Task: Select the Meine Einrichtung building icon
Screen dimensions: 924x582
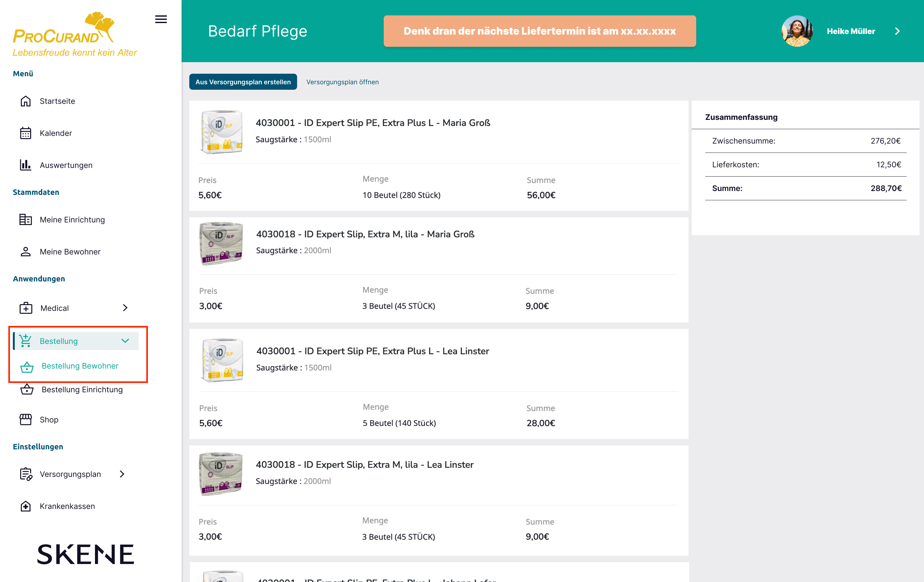Action: [26, 219]
